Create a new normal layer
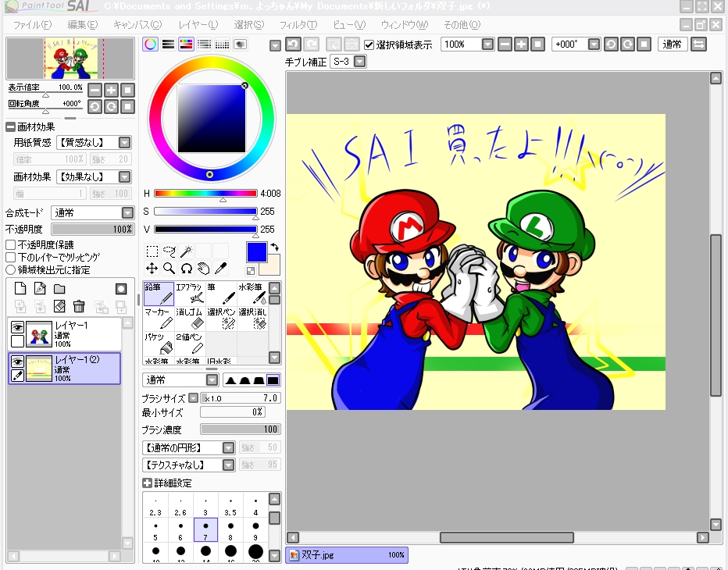 [x=20, y=289]
